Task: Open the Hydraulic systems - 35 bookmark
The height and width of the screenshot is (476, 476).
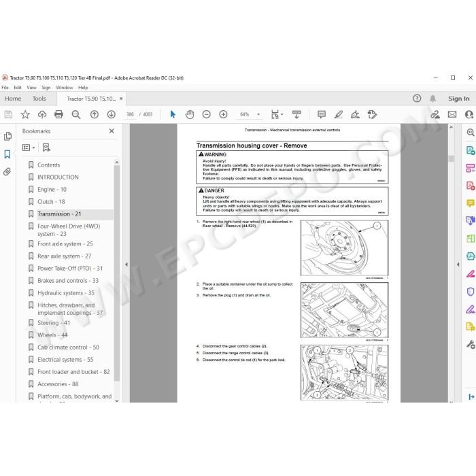Action: click(66, 293)
